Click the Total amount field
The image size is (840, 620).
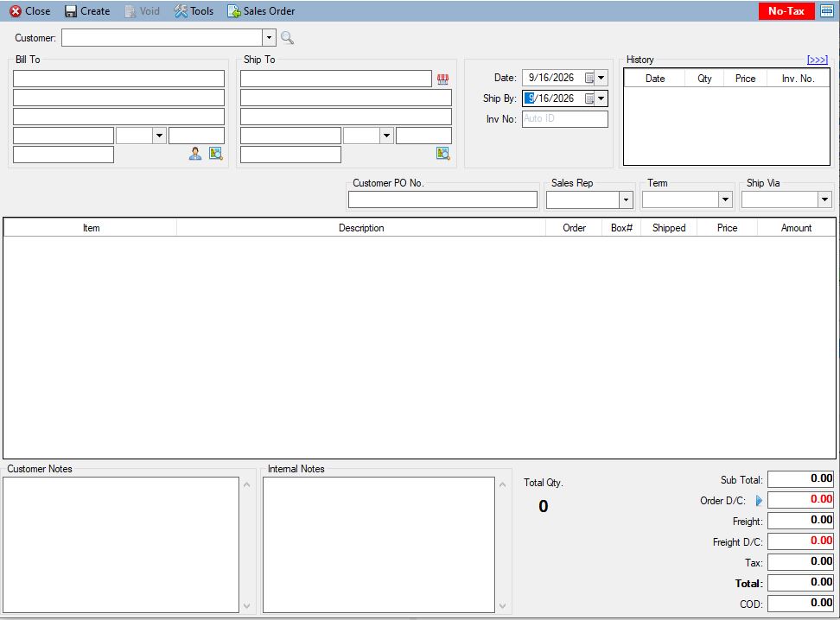pos(801,583)
